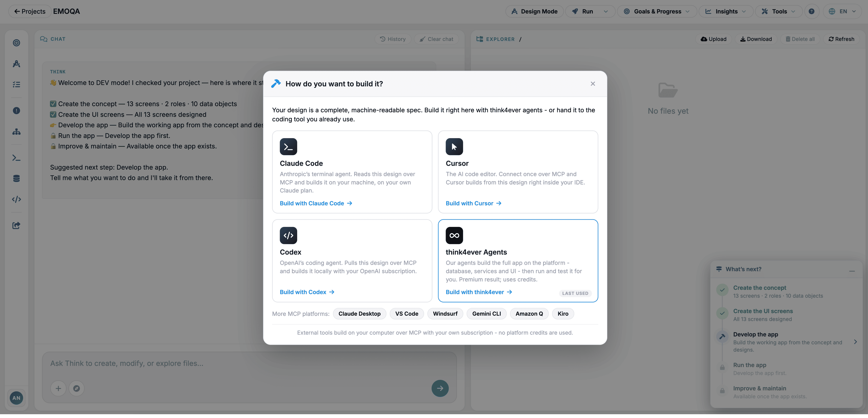The height and width of the screenshot is (418, 868).
Task: Click the Upload button in Explorer
Action: pyautogui.click(x=713, y=39)
